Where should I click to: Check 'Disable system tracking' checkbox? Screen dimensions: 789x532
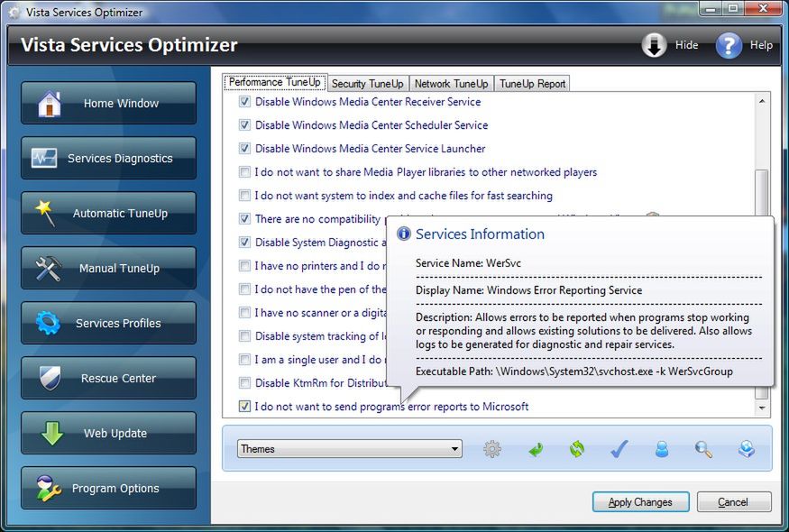tap(244, 335)
